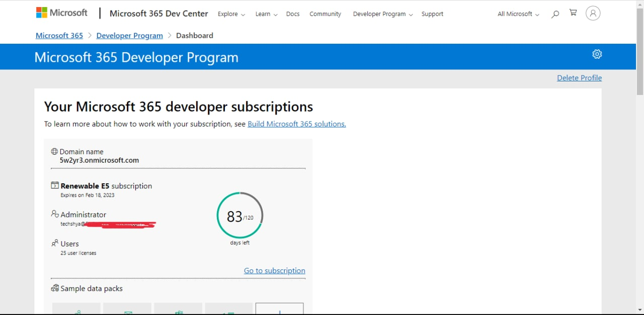Open the search magnifier icon
The width and height of the screenshot is (644, 315).
click(x=555, y=14)
